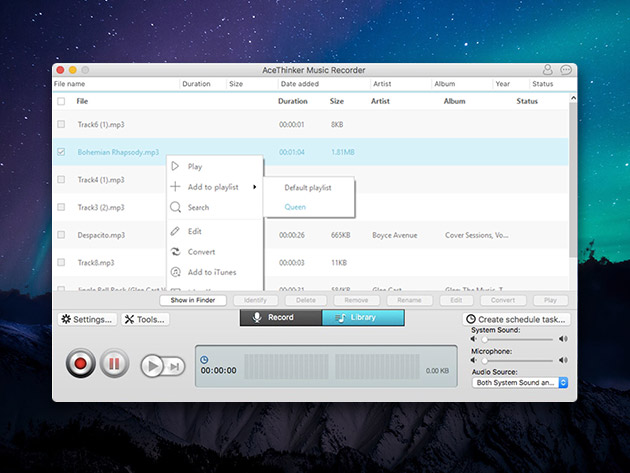Open the user account icon
This screenshot has width=630, height=473.
(x=547, y=70)
